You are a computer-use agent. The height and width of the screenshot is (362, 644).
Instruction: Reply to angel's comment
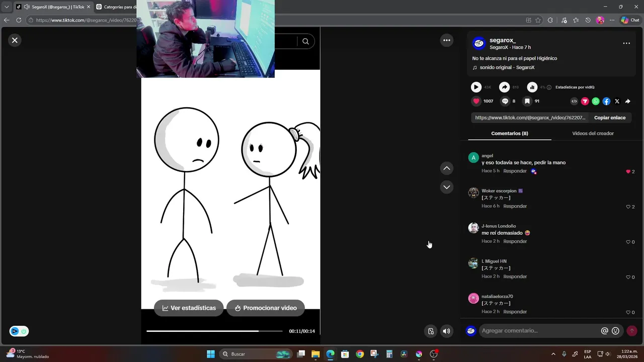coord(515,171)
